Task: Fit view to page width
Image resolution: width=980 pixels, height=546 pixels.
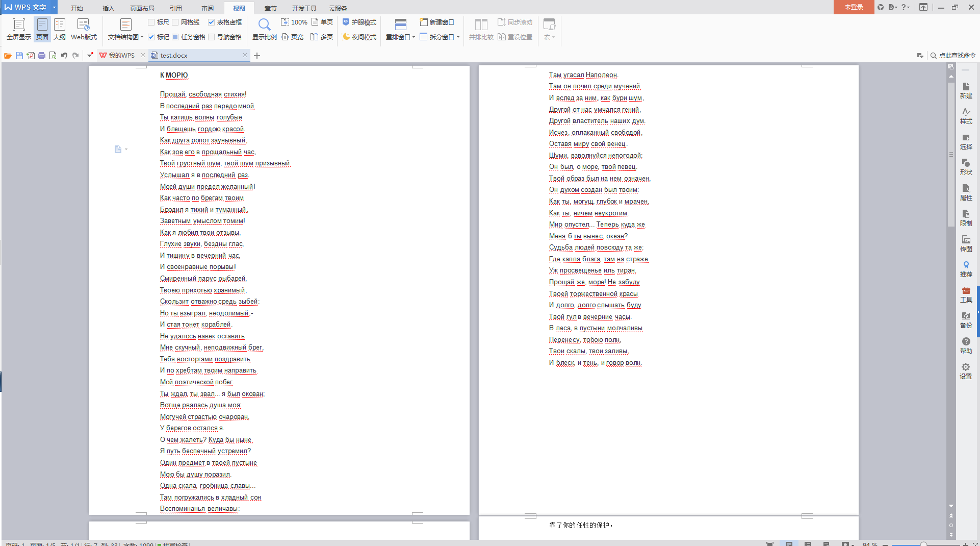Action: 293,37
